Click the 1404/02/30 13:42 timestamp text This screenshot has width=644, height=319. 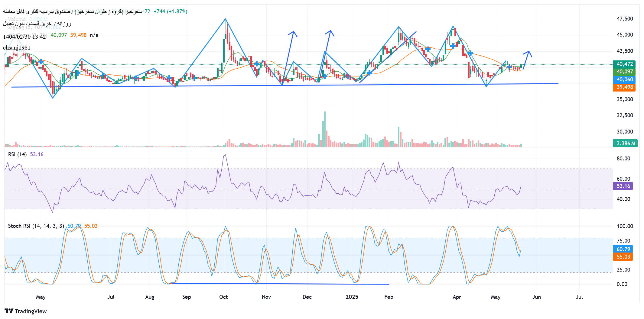tap(24, 37)
